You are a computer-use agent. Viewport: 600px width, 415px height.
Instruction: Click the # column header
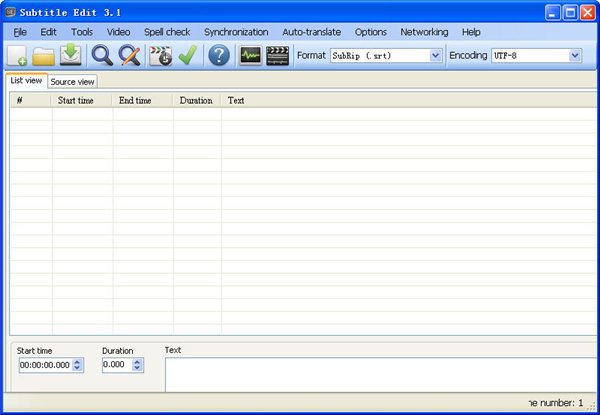(x=30, y=101)
